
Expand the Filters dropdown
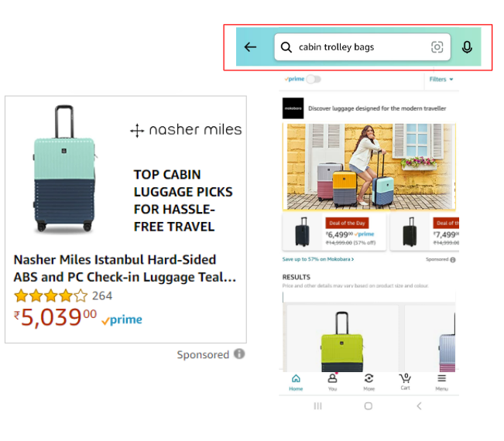point(441,80)
